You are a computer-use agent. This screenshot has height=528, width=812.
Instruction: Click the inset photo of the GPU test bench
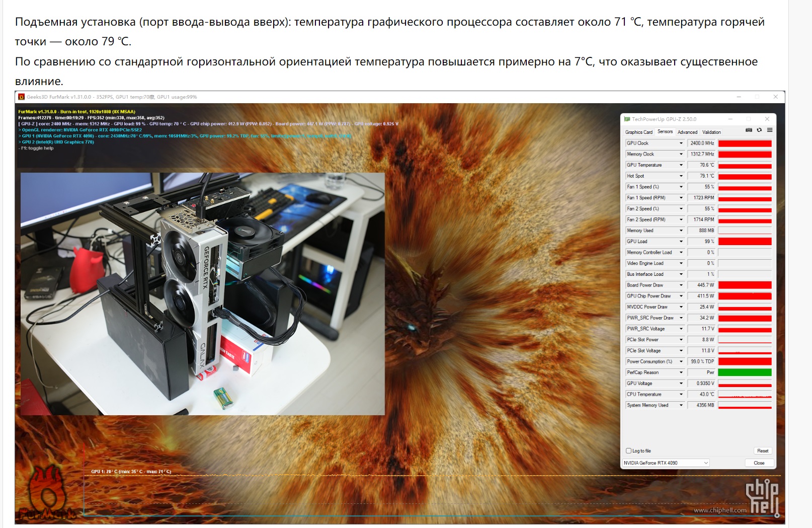coord(203,294)
